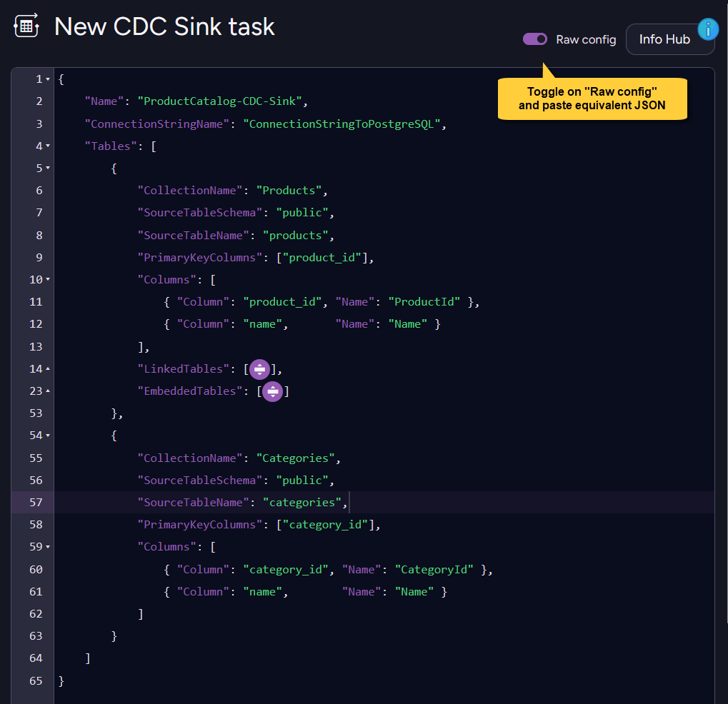
Task: Collapse the Columns array on line 10
Action: (x=48, y=279)
